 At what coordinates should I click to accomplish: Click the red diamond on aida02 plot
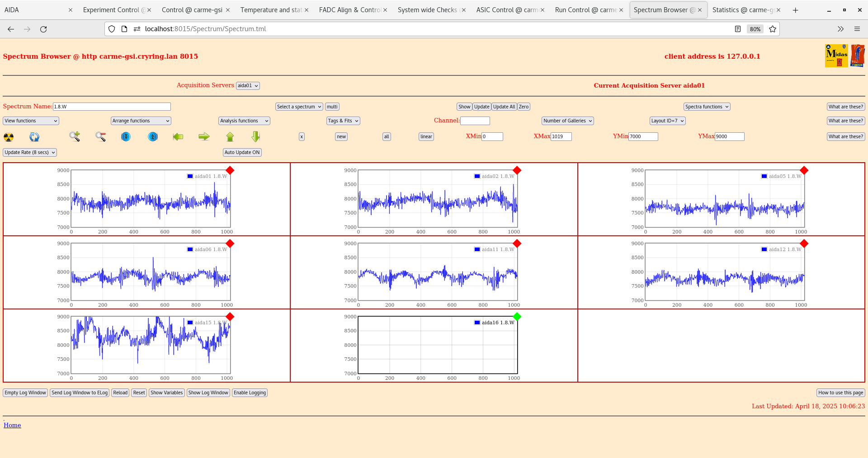click(517, 170)
